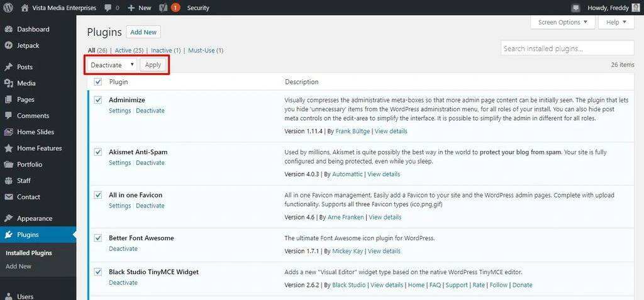Viewport: 644px width, 300px height.
Task: Open the Dashboard icon in sidebar
Action: pyautogui.click(x=8, y=29)
